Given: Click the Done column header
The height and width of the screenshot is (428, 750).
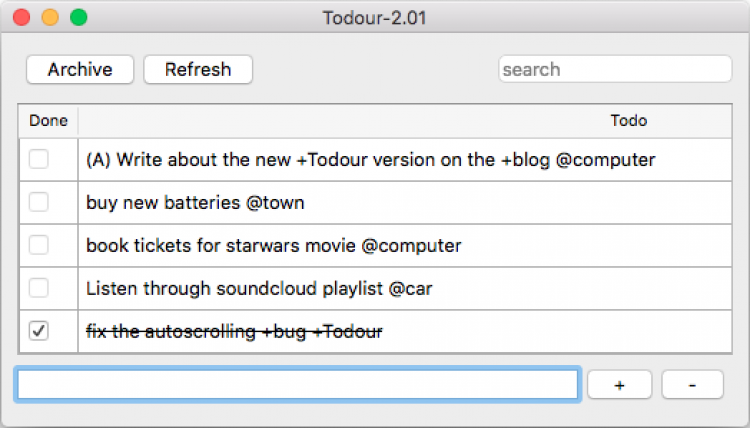Looking at the screenshot, I should point(48,121).
